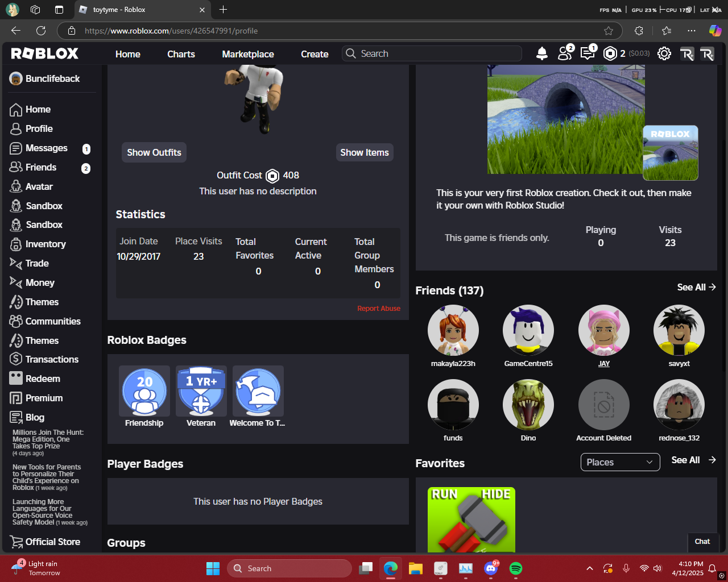Click the Welcome To The Club badge

pos(258,391)
